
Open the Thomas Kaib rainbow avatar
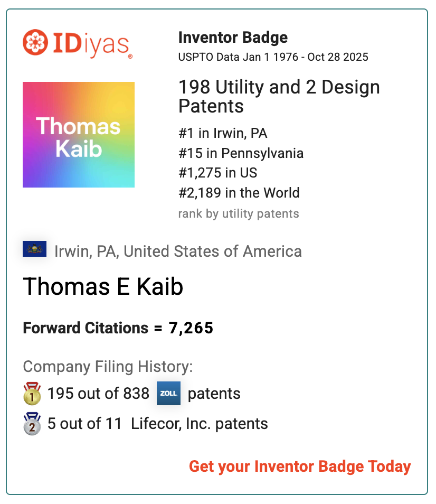[x=79, y=135]
